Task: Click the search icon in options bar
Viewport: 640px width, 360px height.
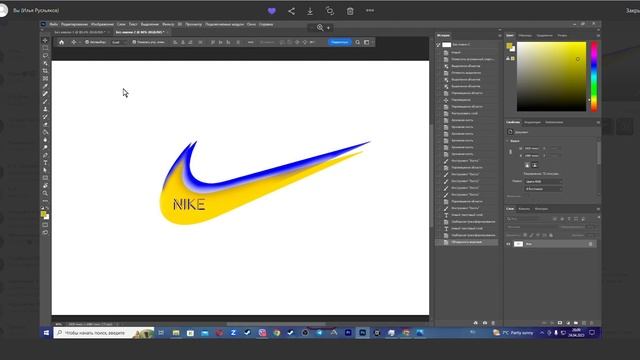Action: pos(358,42)
